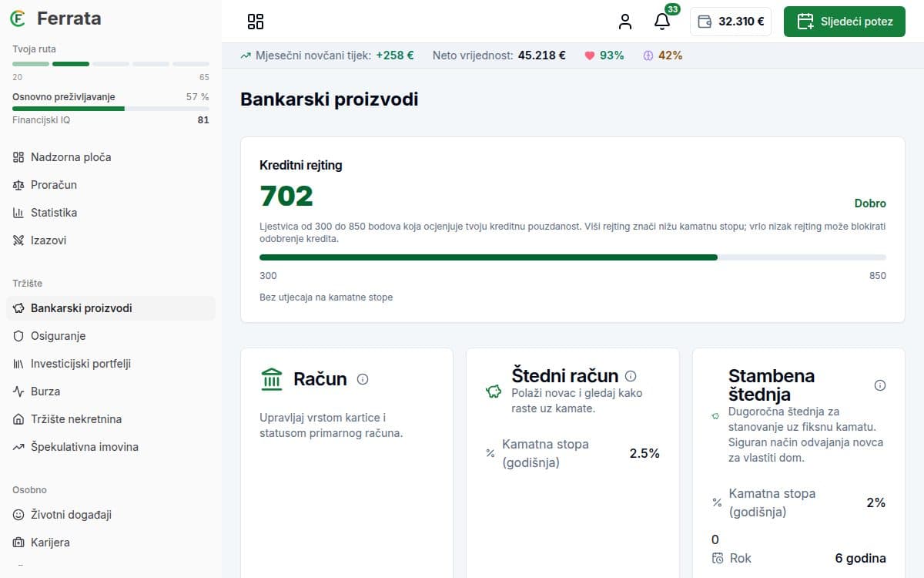Click the Bankarski proizvodi page heading

click(330, 99)
